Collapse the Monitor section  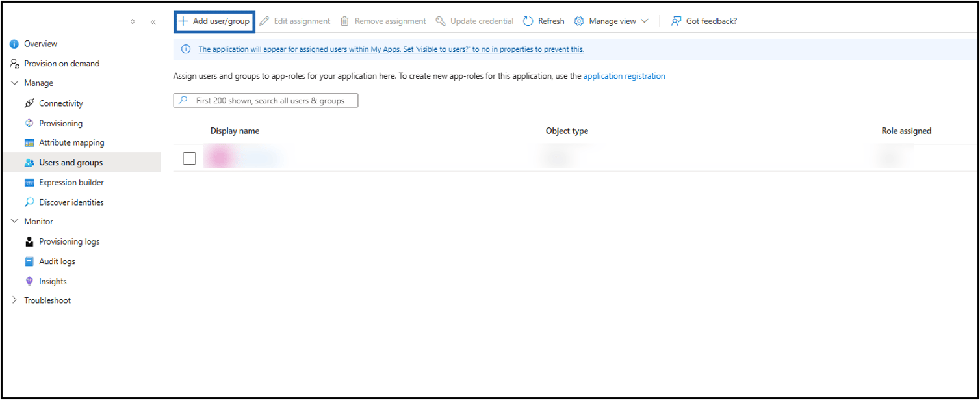[15, 222]
